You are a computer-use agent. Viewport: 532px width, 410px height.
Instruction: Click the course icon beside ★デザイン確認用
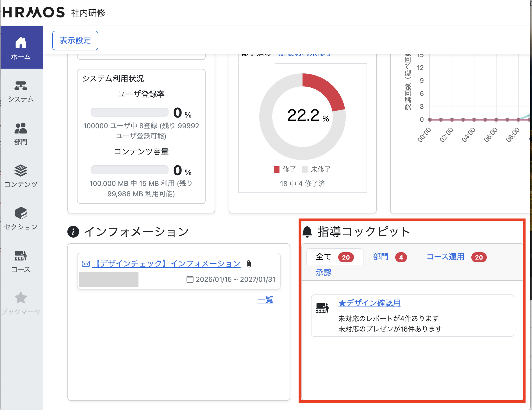coord(322,308)
